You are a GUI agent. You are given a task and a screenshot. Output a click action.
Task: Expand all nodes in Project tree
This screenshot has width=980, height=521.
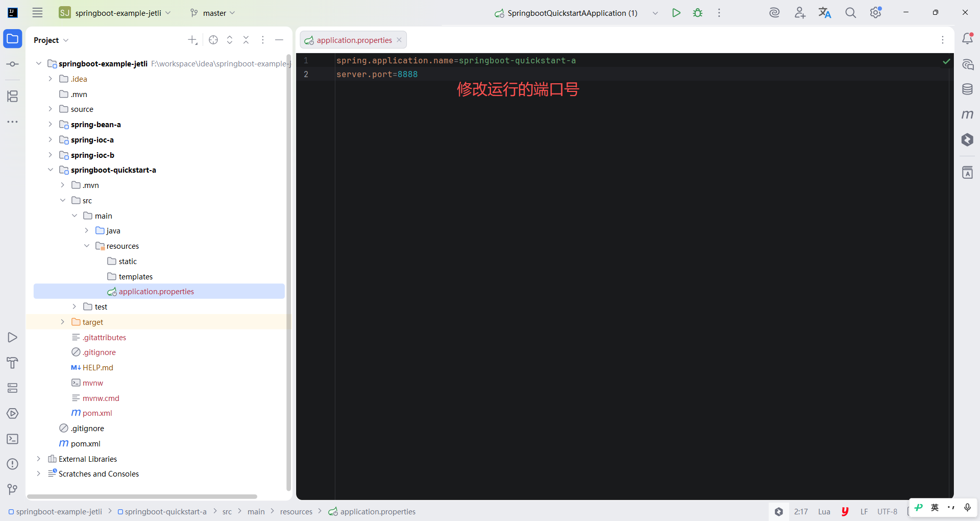pos(230,40)
